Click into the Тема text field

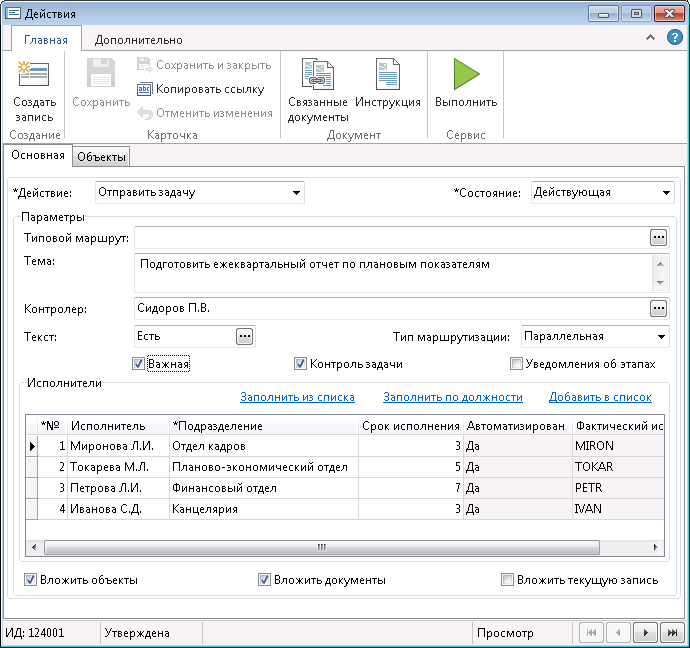pyautogui.click(x=393, y=273)
